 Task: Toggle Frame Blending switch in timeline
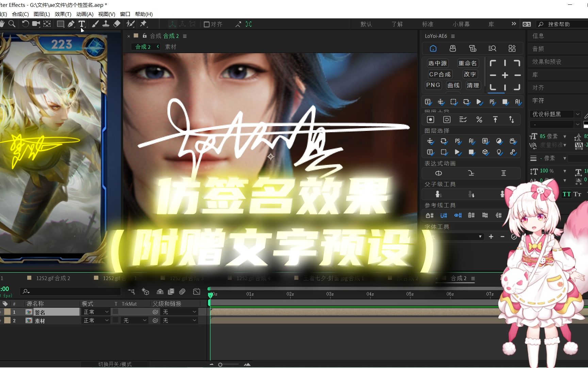171,292
